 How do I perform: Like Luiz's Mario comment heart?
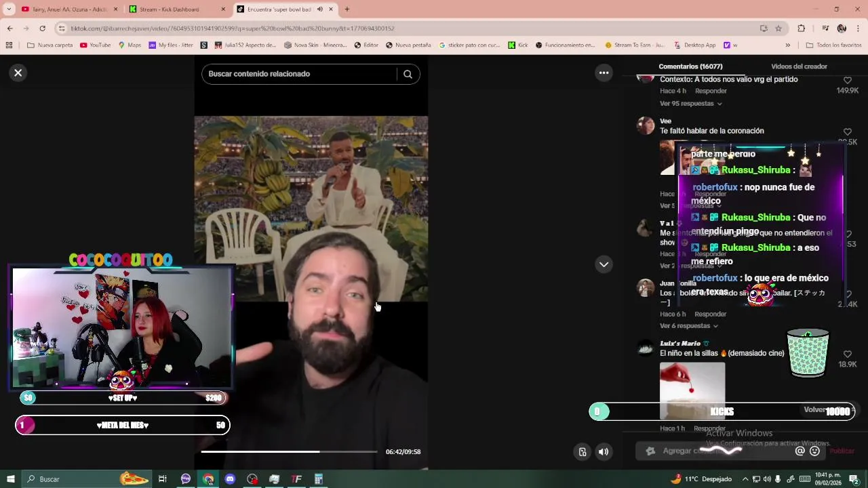coord(847,354)
